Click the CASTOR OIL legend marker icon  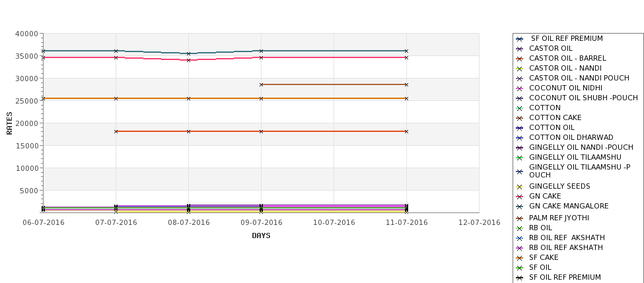tap(519, 49)
